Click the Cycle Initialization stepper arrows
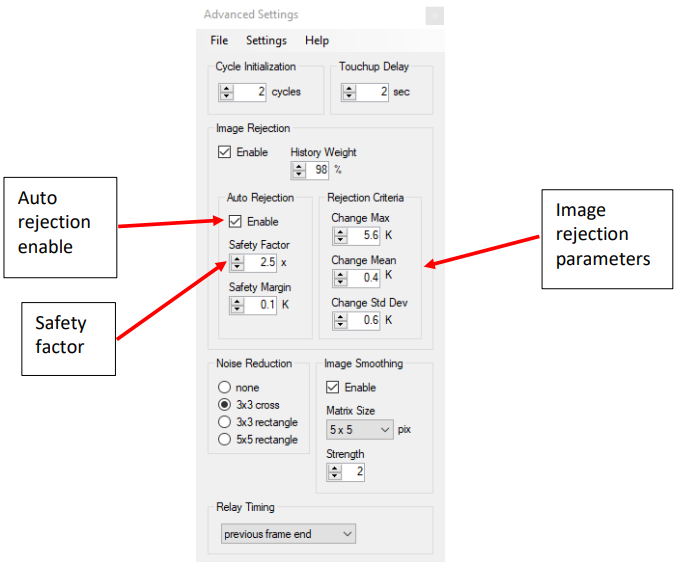 (x=226, y=92)
